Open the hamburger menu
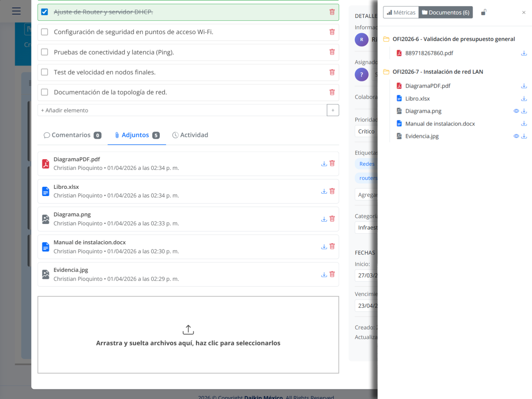 [x=16, y=11]
